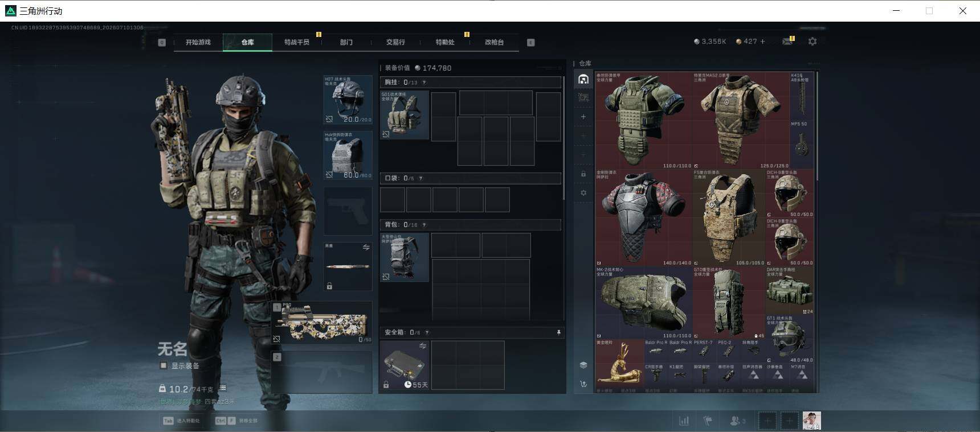Select the left Baldr Pro R attachment
The width and height of the screenshot is (980, 432).
pyautogui.click(x=656, y=351)
